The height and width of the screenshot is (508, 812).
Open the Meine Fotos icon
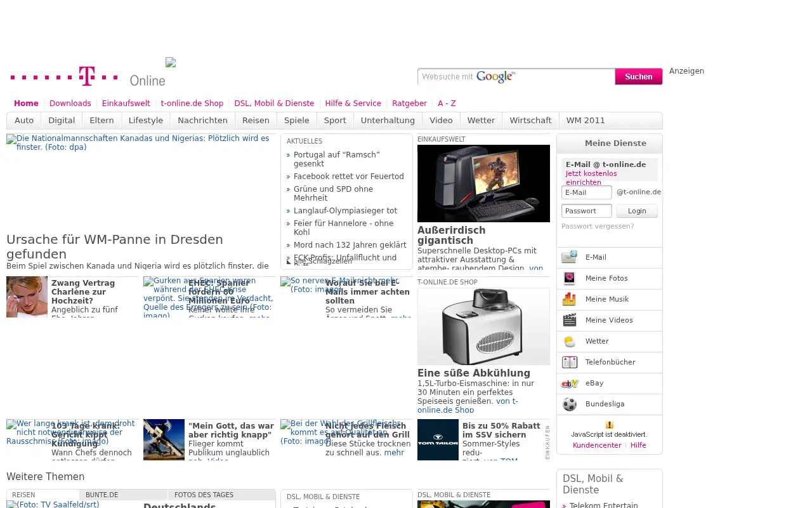(x=569, y=278)
